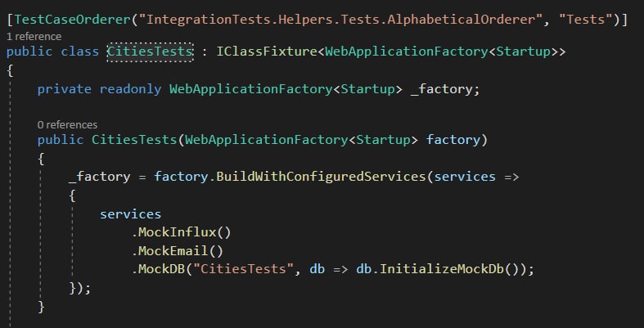Click the "public" keyword on the class declaration line
644x328 pixels.
[29, 52]
